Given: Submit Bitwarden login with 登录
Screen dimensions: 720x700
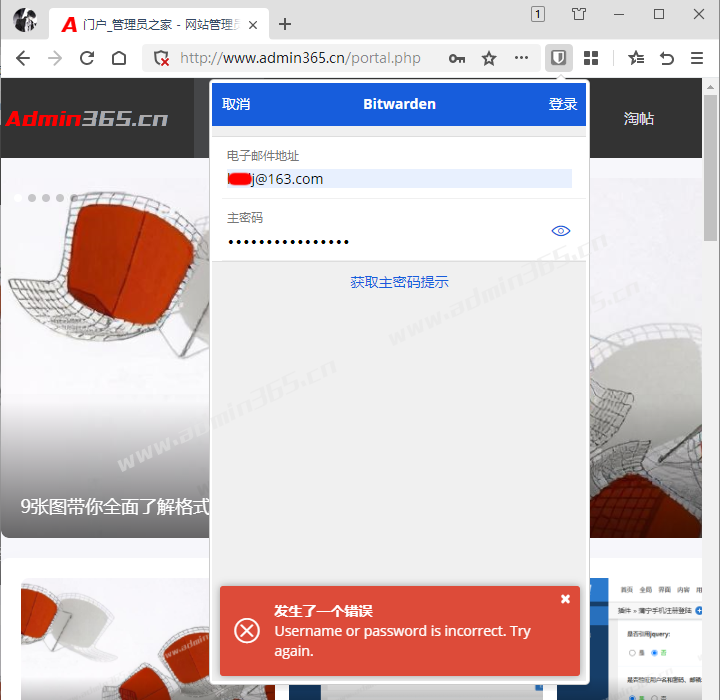Looking at the screenshot, I should pyautogui.click(x=562, y=104).
